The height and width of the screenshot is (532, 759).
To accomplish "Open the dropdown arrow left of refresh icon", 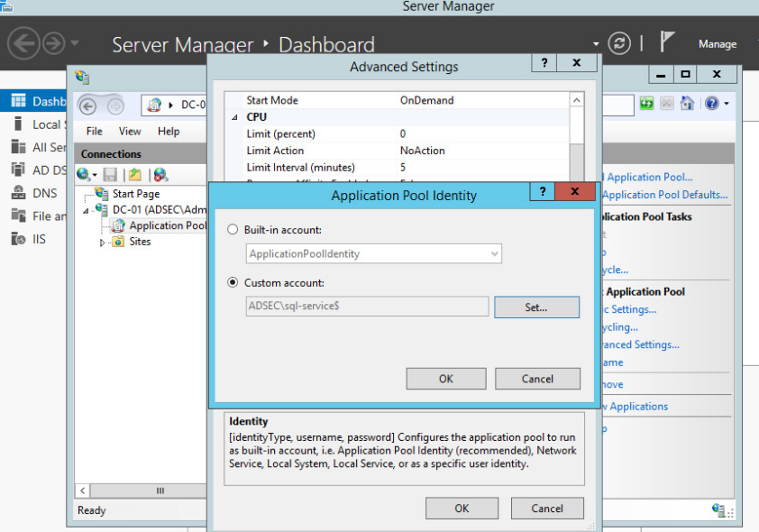I will click(x=596, y=44).
